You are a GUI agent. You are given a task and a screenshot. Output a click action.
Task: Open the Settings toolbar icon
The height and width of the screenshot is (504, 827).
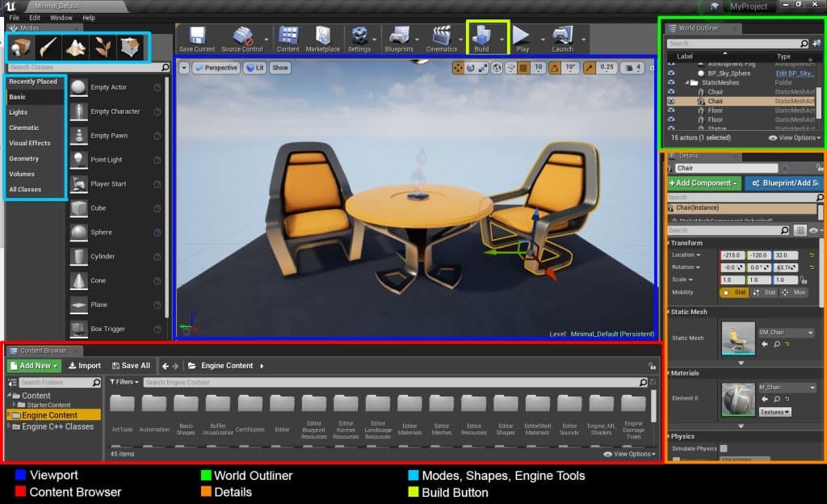(359, 40)
